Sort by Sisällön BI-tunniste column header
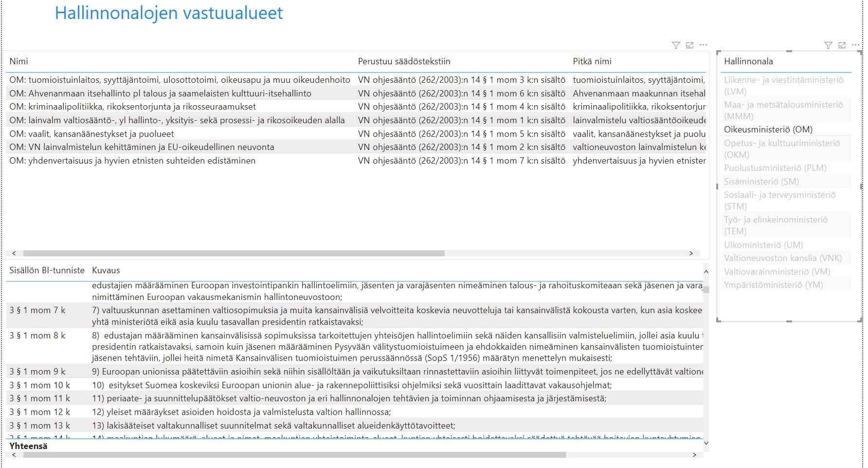868x468 pixels. 47,270
